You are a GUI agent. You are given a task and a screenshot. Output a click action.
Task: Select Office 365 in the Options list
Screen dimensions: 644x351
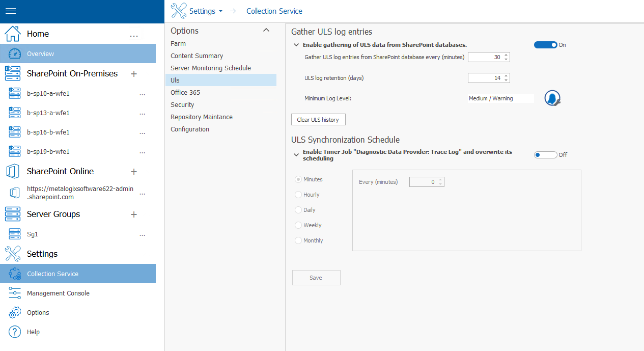[x=185, y=93]
